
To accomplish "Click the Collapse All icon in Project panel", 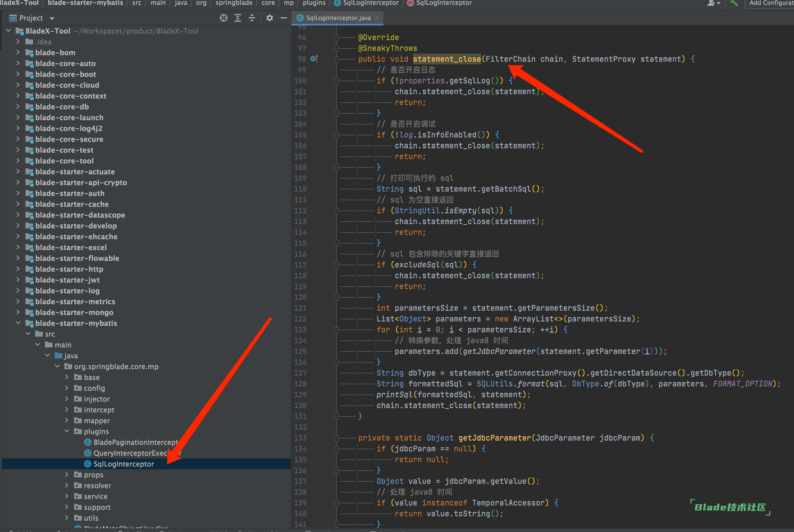I will tap(252, 18).
